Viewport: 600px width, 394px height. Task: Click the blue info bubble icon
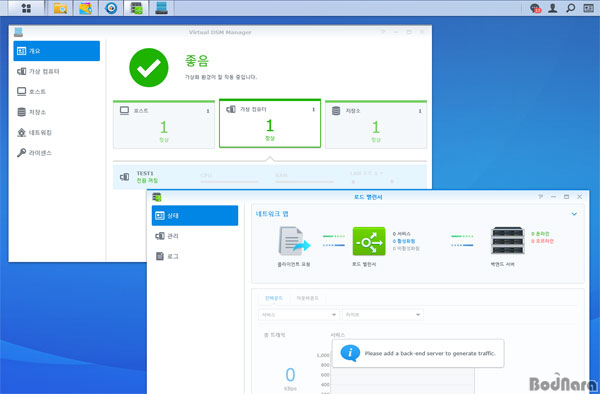point(350,353)
